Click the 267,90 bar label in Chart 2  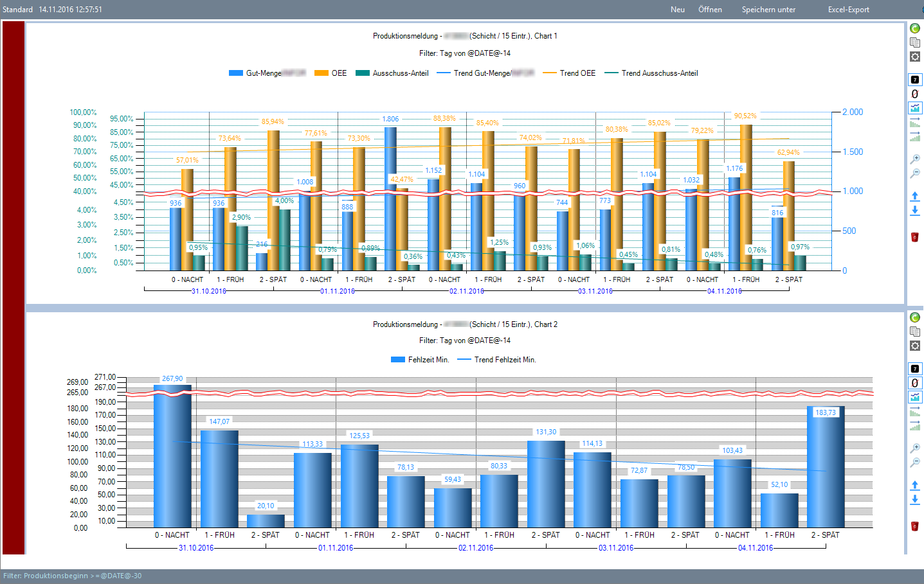(x=172, y=378)
